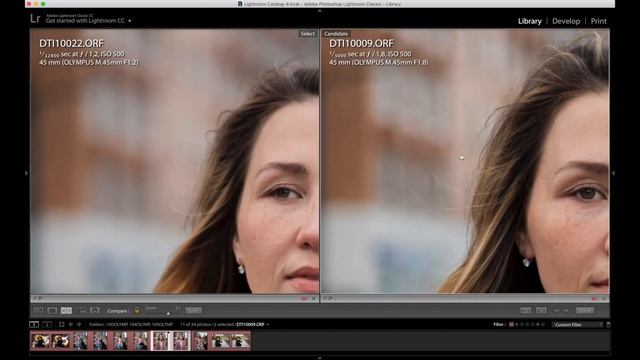
Task: Click color label under Select photo
Action: [x=304, y=299]
